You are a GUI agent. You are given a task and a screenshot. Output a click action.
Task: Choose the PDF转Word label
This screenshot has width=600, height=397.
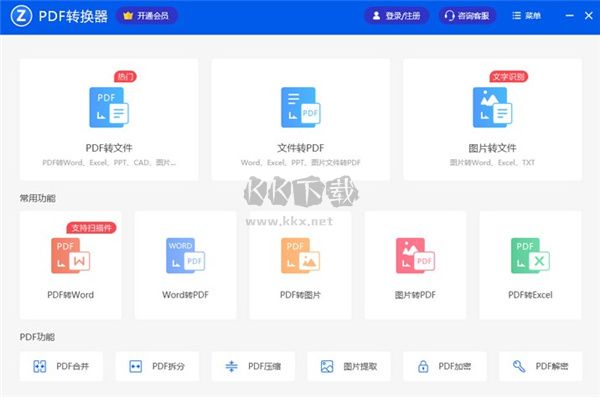(70, 295)
